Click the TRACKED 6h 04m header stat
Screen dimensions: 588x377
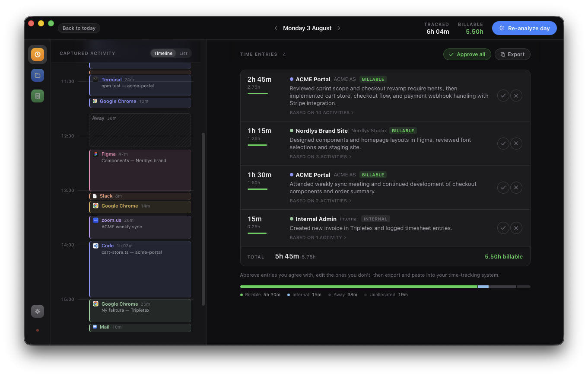(x=436, y=28)
